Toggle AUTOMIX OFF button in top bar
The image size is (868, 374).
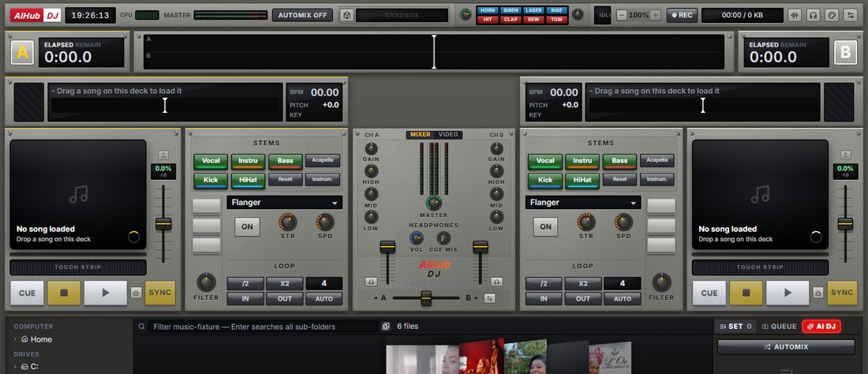point(302,15)
